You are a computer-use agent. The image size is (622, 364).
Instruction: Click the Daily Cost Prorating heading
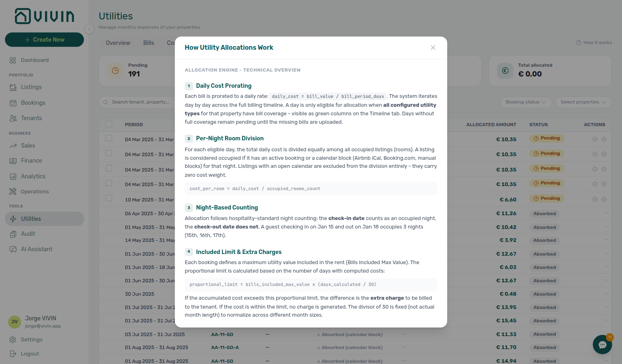pos(224,86)
